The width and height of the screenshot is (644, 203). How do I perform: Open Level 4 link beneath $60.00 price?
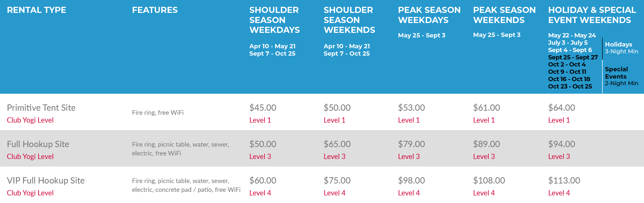[x=260, y=193]
